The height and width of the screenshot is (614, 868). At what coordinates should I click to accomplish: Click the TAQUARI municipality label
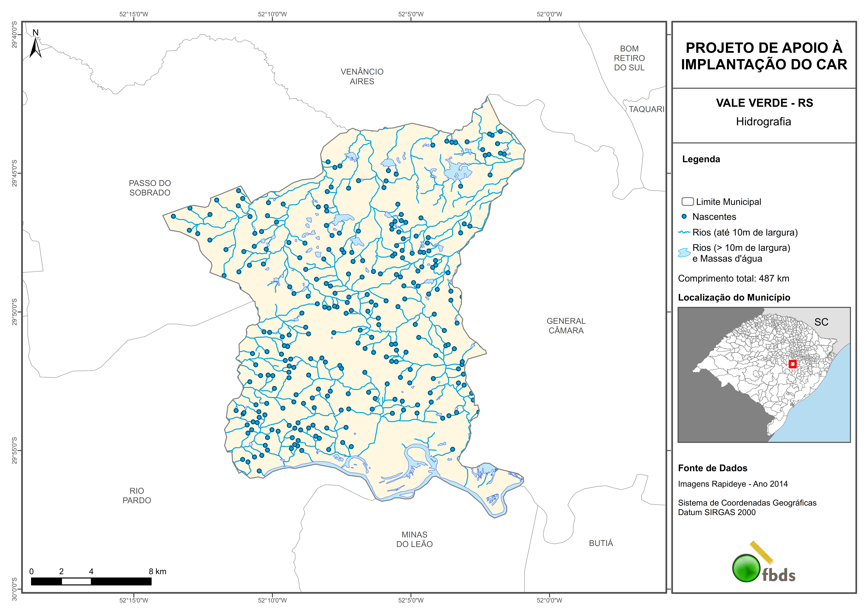pos(646,109)
